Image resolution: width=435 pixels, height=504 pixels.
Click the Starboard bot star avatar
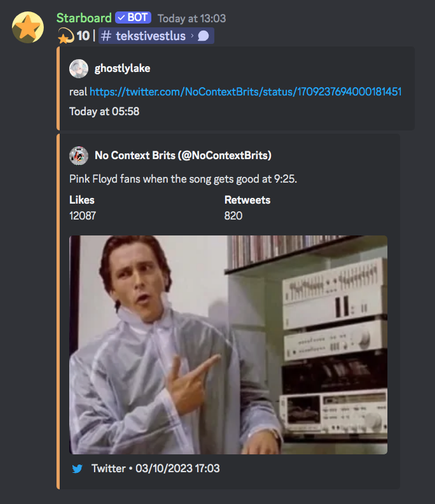(28, 27)
